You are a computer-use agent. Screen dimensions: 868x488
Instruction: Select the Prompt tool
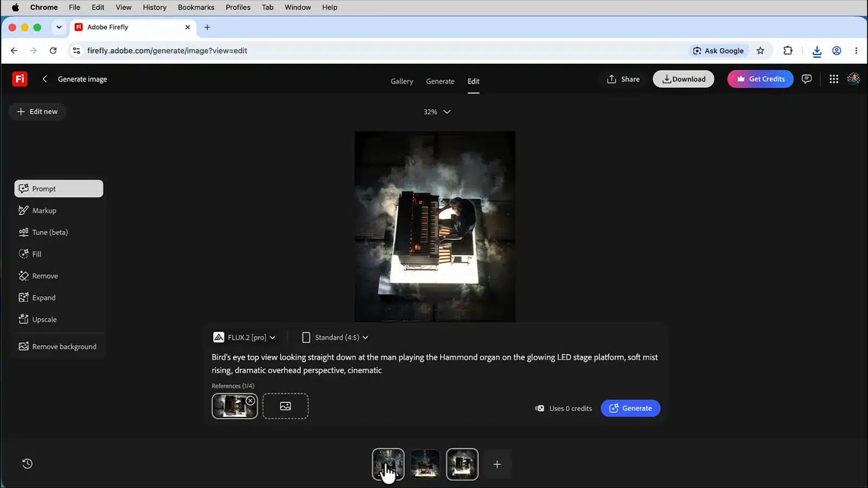pos(59,189)
